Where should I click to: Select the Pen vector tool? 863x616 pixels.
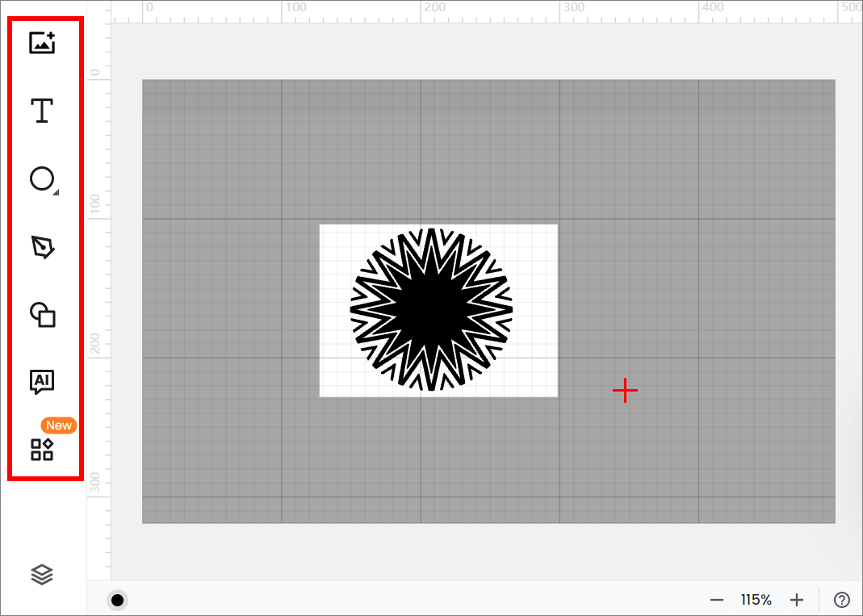click(42, 247)
